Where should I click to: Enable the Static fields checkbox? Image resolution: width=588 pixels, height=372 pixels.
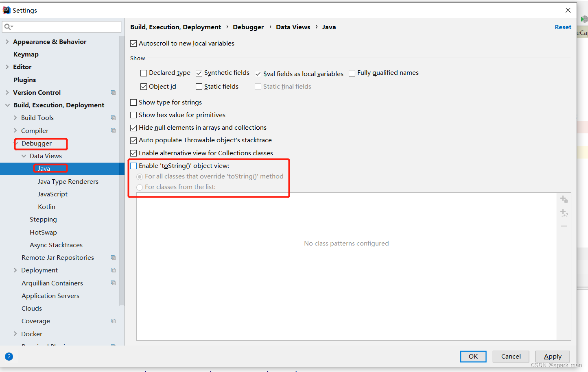199,87
